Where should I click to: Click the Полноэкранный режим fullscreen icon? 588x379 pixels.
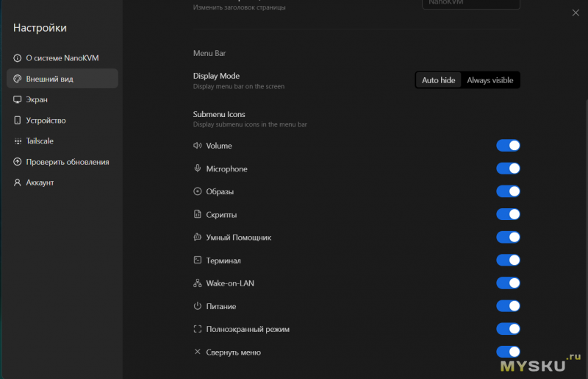(197, 329)
